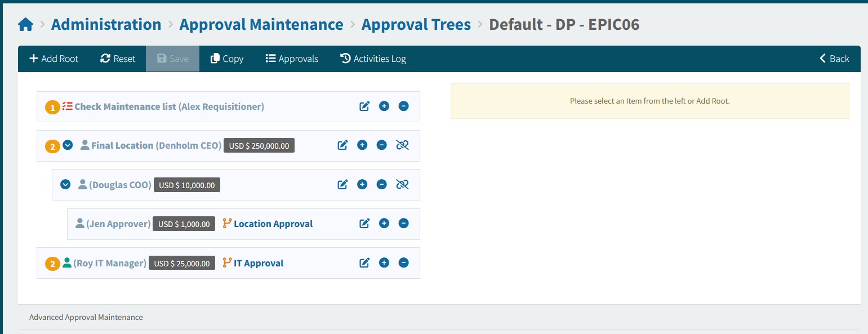The height and width of the screenshot is (334, 868).
Task: Add a child under Jen Approver
Action: (384, 223)
